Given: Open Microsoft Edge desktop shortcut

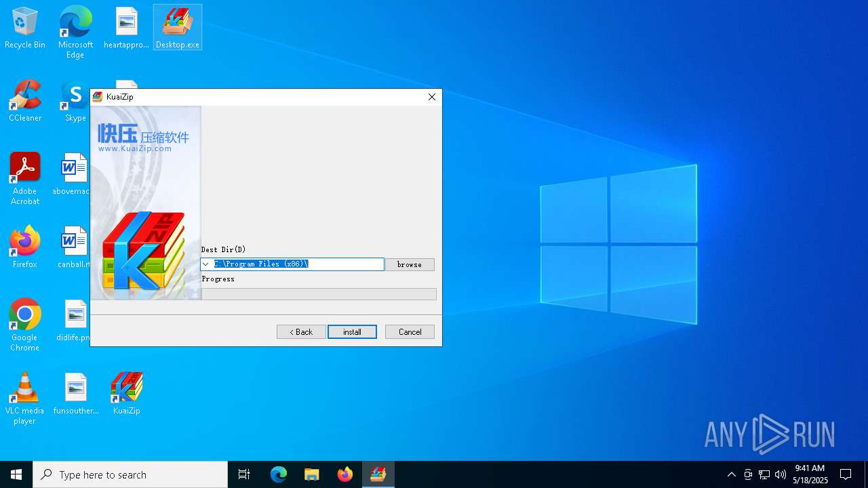Looking at the screenshot, I should (x=75, y=33).
